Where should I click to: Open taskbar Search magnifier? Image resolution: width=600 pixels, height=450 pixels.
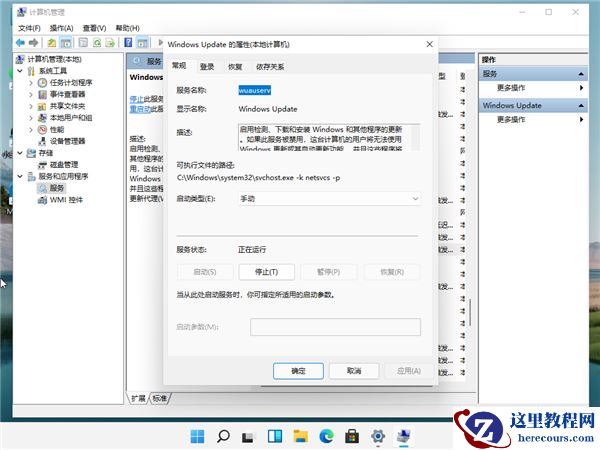(x=223, y=436)
